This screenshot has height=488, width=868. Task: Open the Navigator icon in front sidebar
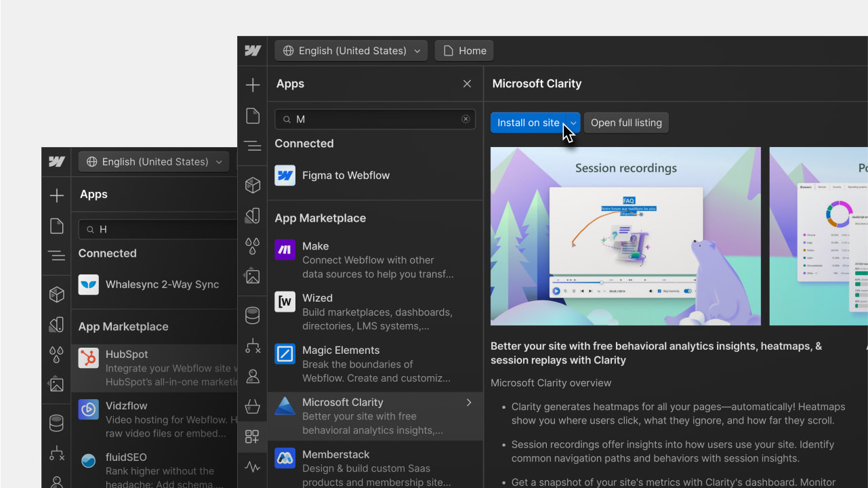(253, 146)
